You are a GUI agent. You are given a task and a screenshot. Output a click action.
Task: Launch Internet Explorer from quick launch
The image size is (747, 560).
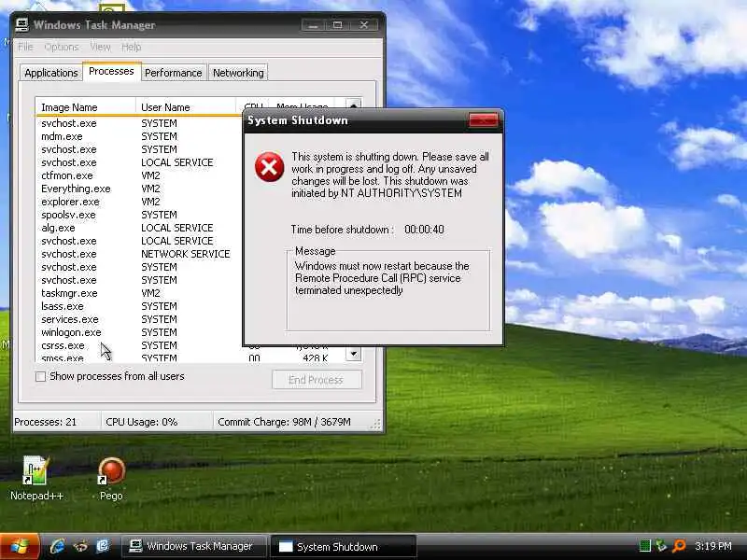tap(58, 546)
